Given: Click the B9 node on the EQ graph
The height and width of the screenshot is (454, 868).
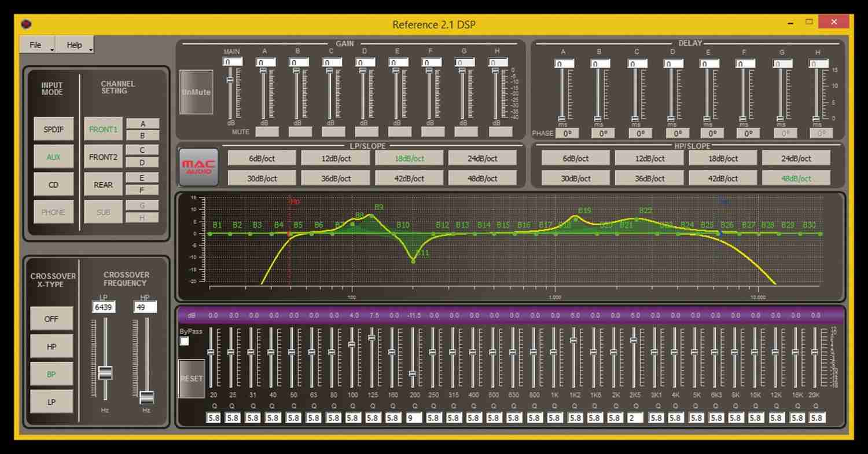Looking at the screenshot, I should (370, 215).
